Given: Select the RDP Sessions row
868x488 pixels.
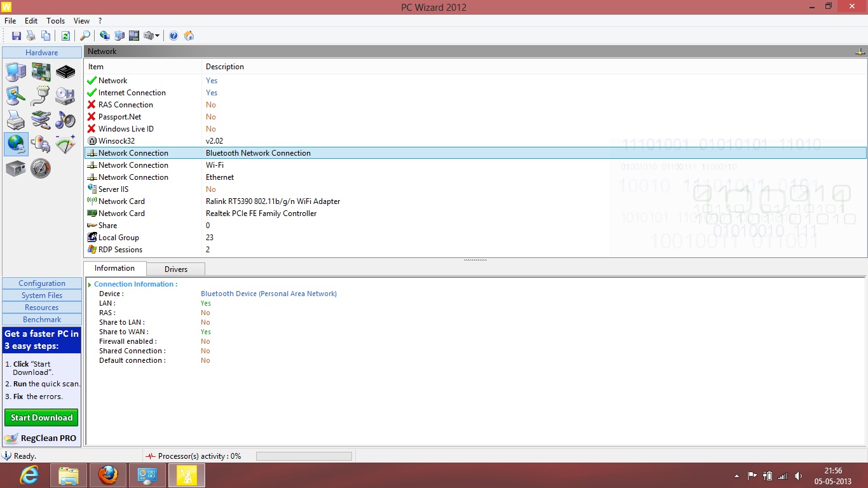Looking at the screenshot, I should click(475, 250).
